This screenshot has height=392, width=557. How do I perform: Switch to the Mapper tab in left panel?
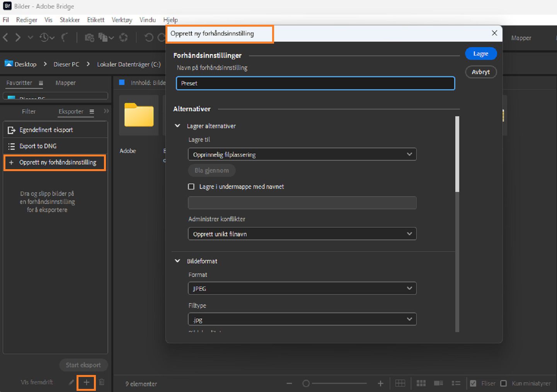pos(65,83)
